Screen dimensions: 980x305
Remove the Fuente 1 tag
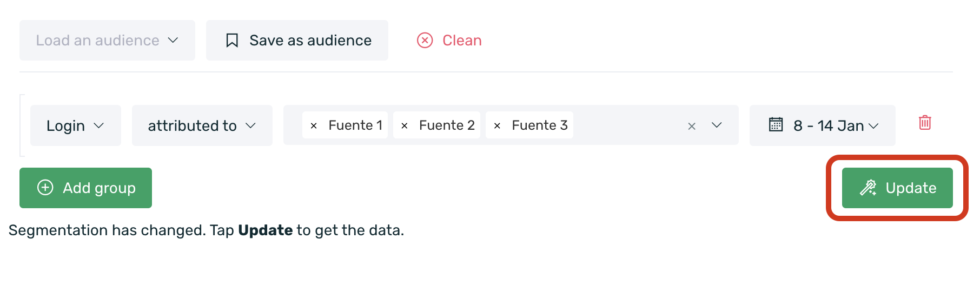tap(314, 125)
